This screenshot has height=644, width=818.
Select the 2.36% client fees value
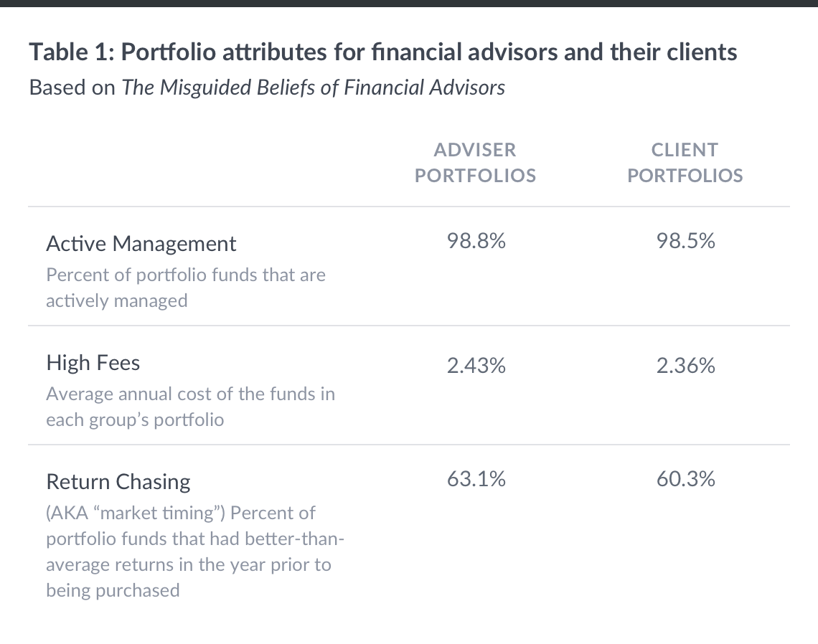click(685, 366)
